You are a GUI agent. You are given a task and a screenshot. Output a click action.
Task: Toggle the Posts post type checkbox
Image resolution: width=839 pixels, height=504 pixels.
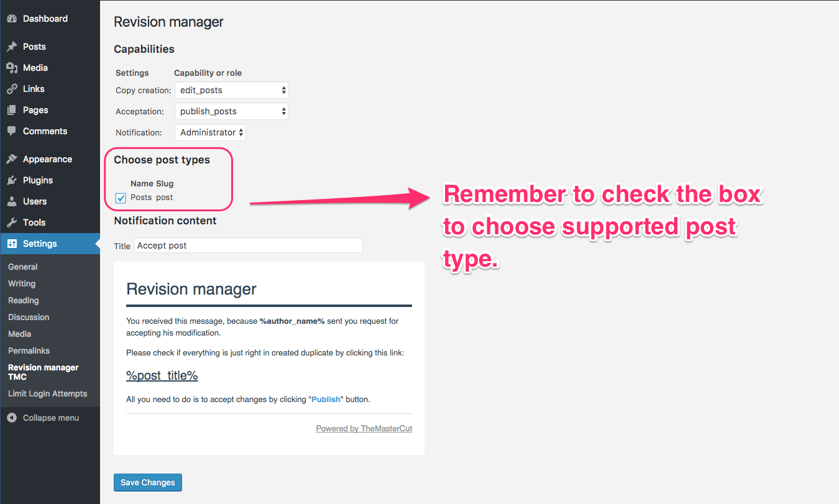pos(121,198)
